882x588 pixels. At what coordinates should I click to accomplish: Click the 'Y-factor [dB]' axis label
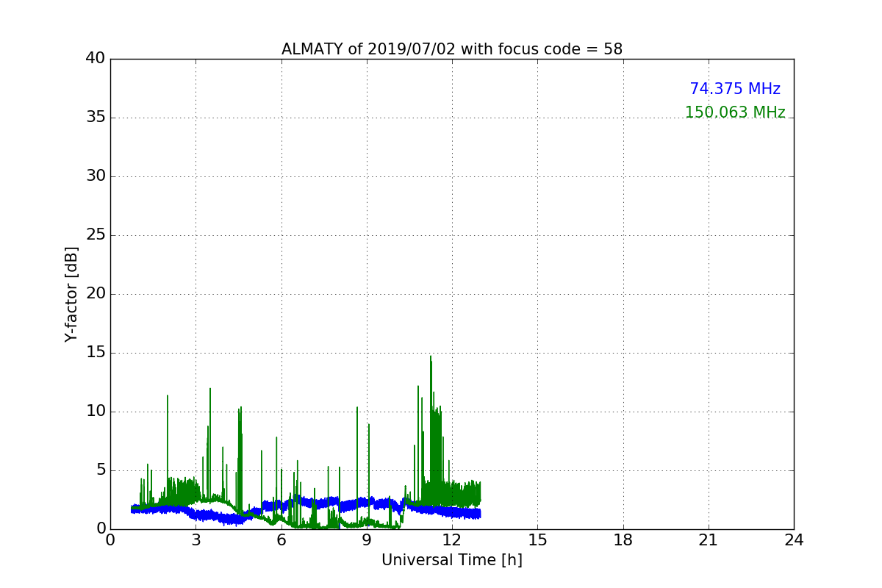71,294
